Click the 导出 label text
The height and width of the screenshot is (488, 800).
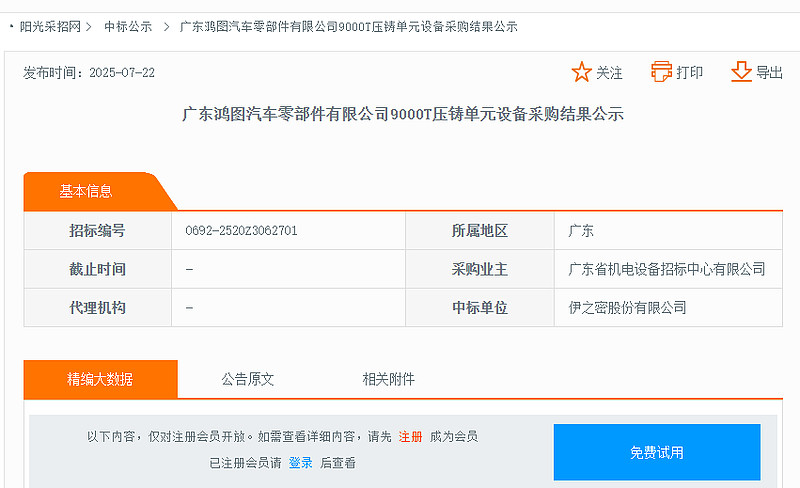click(x=769, y=72)
